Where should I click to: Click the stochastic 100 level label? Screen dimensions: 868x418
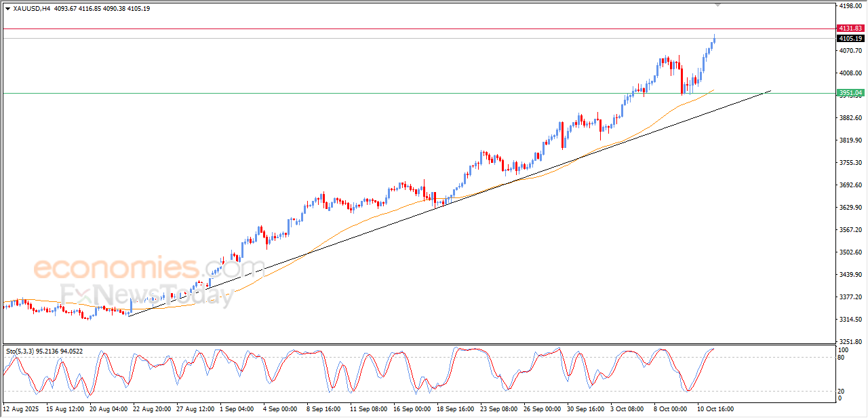pos(844,349)
